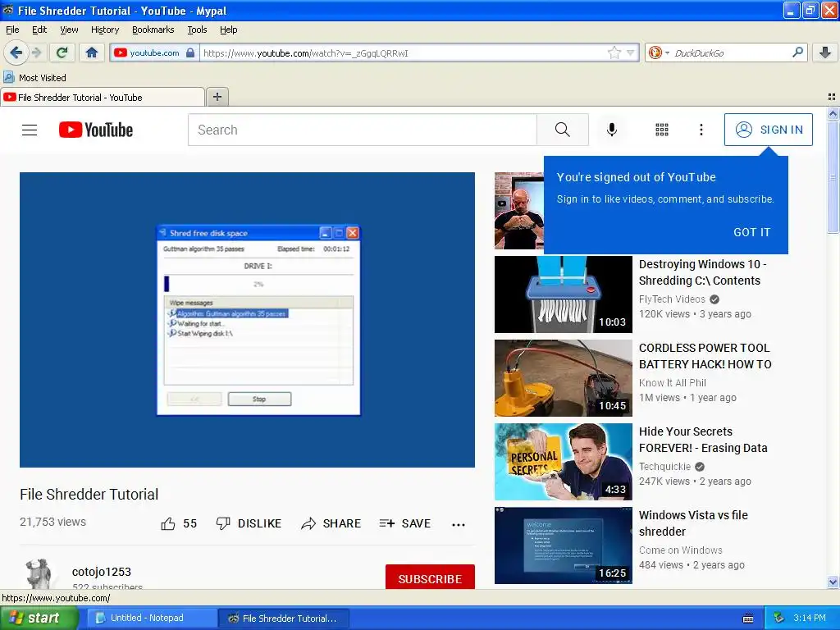Go back with the browser back arrow
This screenshot has width=840, height=630.
click(16, 52)
